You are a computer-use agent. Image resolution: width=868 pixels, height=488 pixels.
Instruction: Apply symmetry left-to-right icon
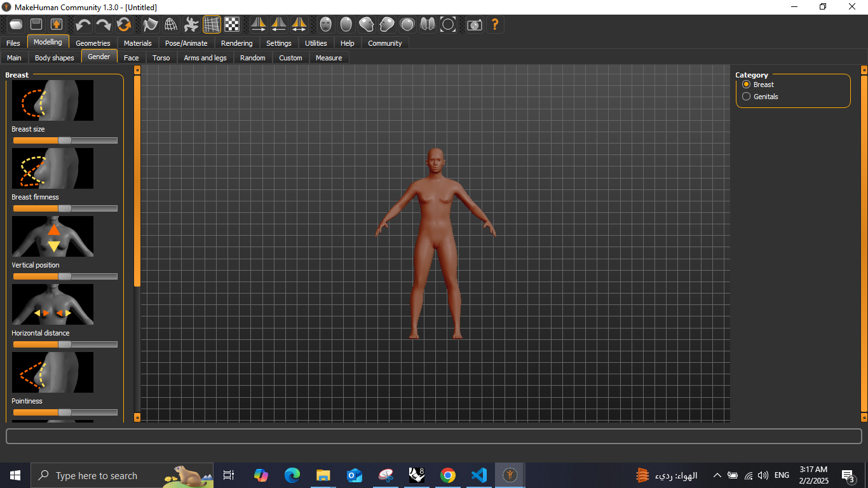pos(279,25)
